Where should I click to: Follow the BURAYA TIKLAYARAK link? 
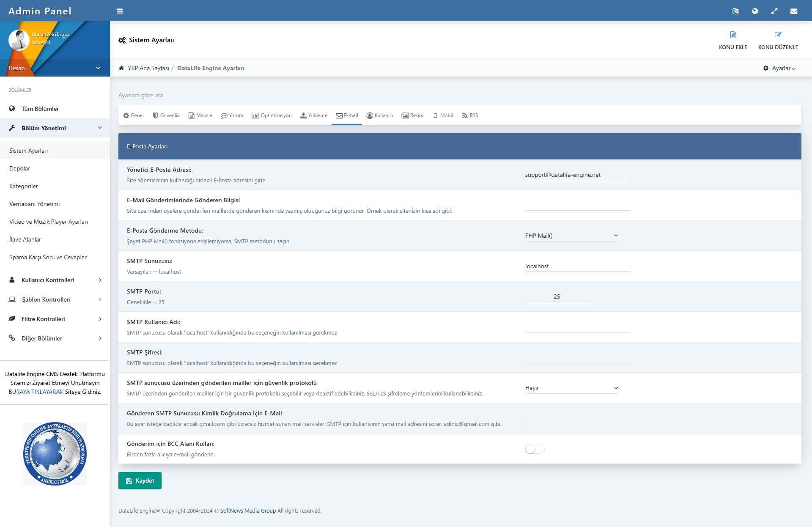click(x=36, y=392)
